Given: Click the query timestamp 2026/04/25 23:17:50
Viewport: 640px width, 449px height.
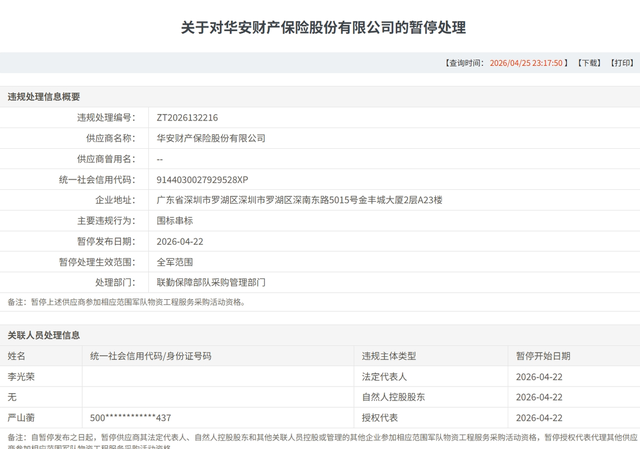Looking at the screenshot, I should tap(529, 63).
